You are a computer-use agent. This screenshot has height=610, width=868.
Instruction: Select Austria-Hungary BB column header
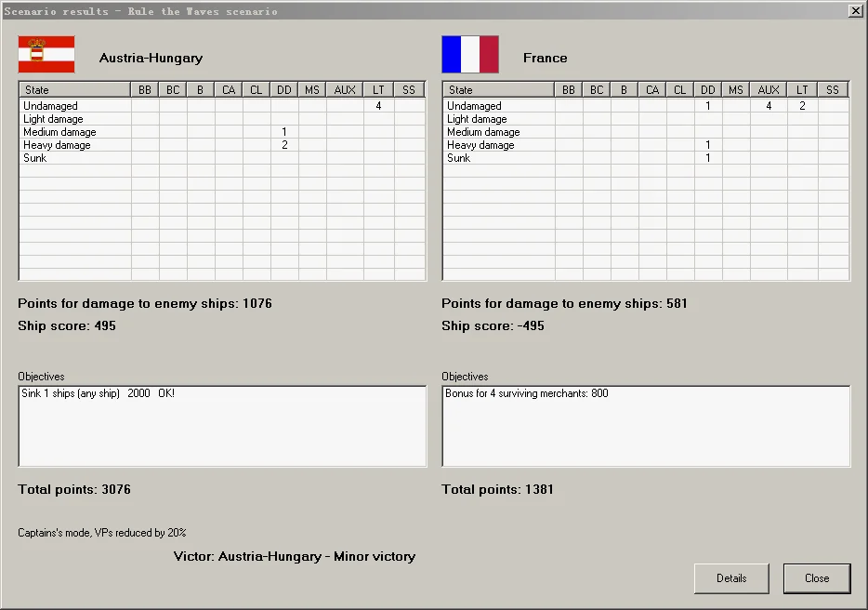coord(145,90)
